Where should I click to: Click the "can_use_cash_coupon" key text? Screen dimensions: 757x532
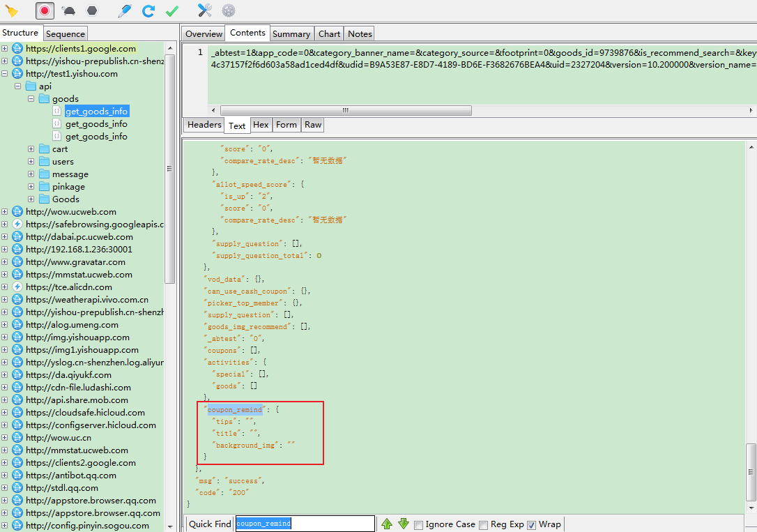247,291
